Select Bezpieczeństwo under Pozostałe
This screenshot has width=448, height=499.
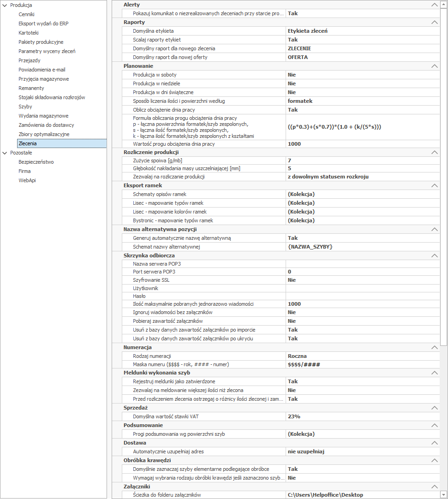(x=36, y=162)
